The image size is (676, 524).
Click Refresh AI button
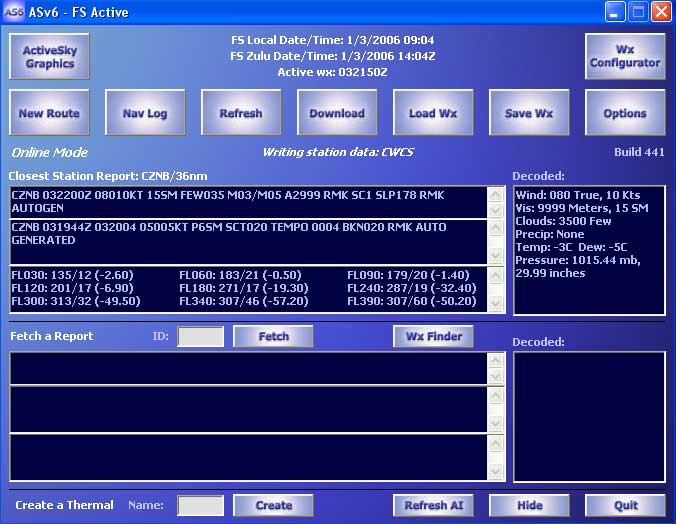coord(433,505)
